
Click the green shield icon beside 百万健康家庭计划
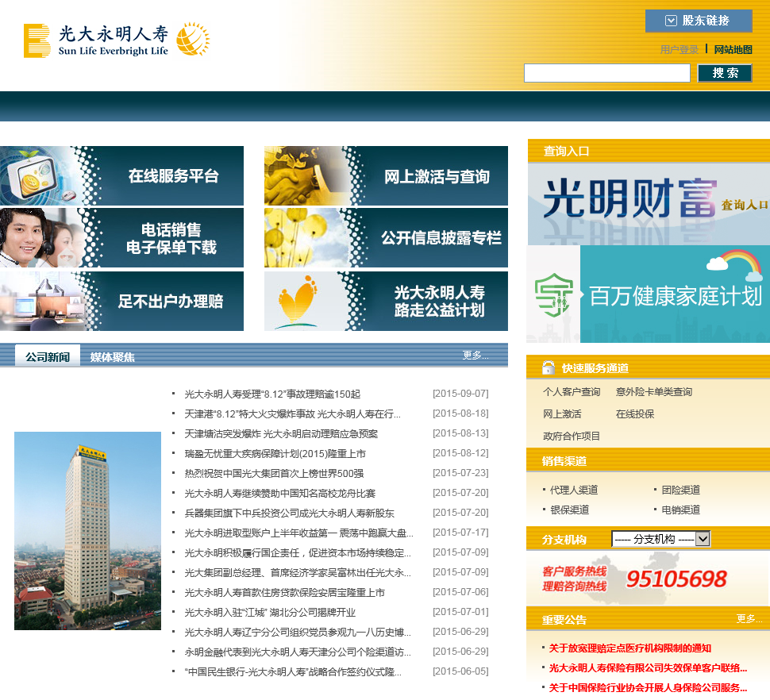click(x=553, y=294)
